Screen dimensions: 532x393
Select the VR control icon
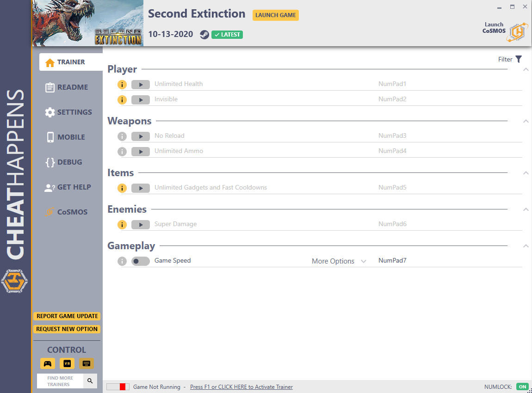tap(67, 363)
